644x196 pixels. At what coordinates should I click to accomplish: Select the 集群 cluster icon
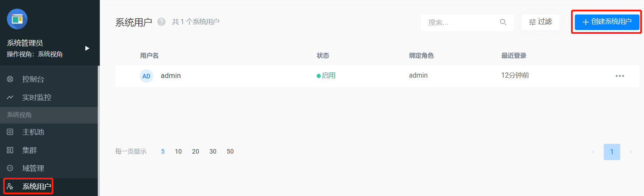coord(10,150)
